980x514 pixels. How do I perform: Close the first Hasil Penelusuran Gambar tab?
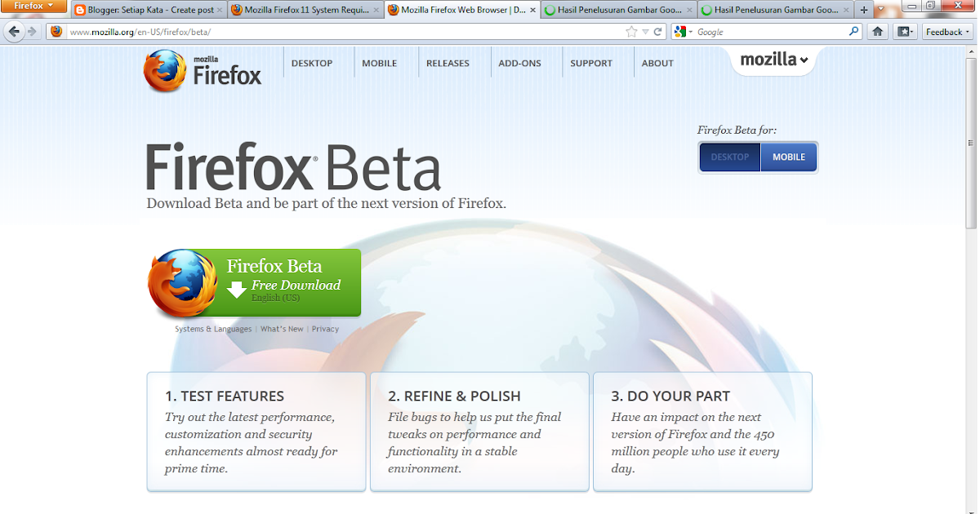(688, 10)
